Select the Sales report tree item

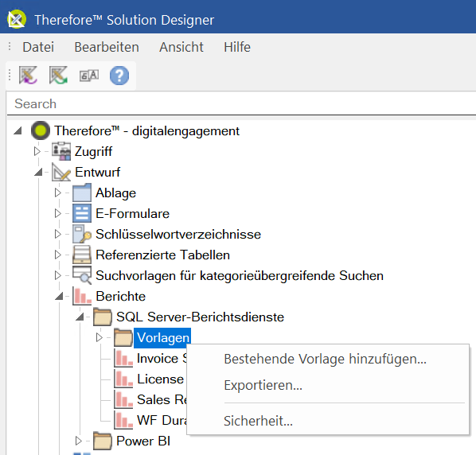162,399
